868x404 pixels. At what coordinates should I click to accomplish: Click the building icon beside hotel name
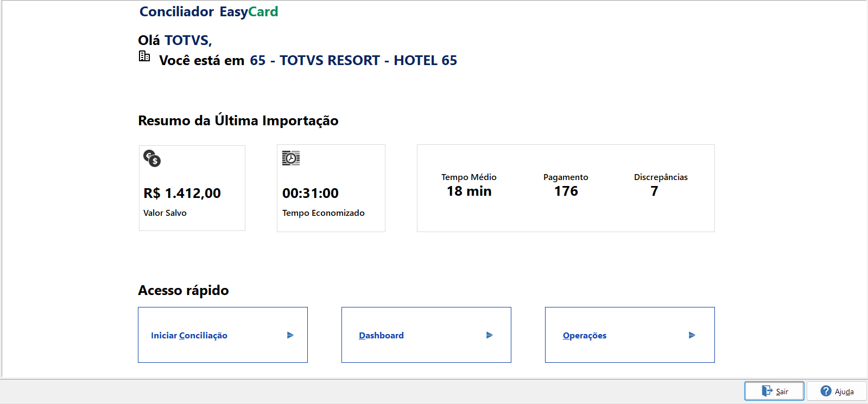[x=144, y=56]
